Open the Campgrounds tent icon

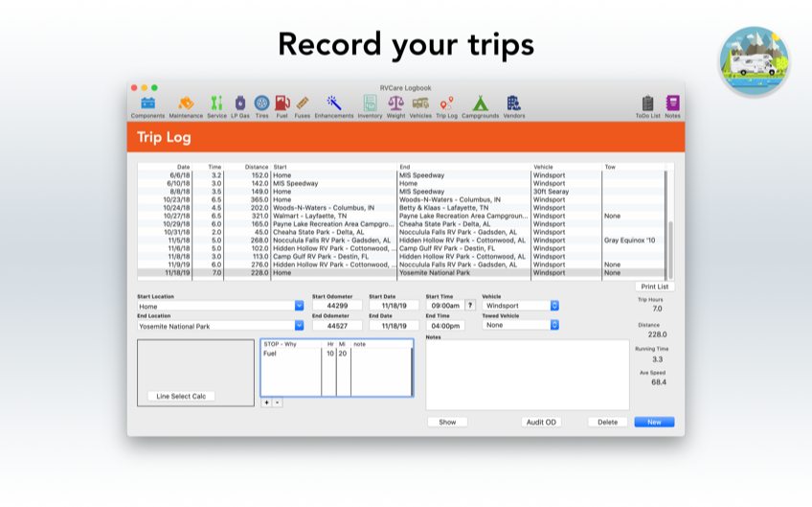click(x=480, y=104)
